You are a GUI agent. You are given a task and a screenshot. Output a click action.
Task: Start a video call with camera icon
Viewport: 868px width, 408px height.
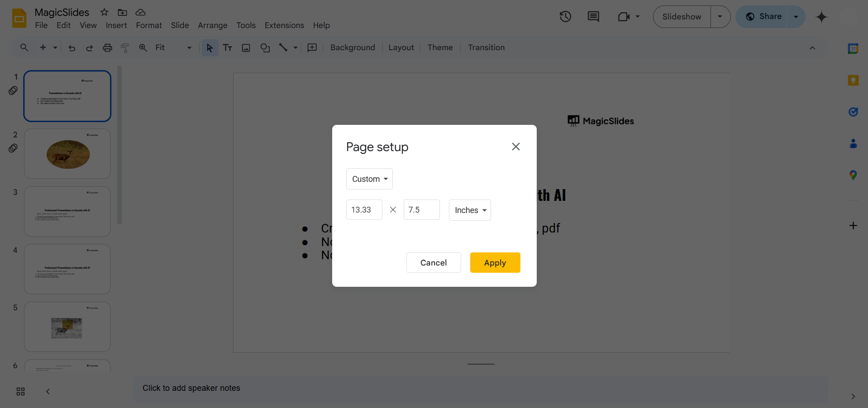pos(624,17)
